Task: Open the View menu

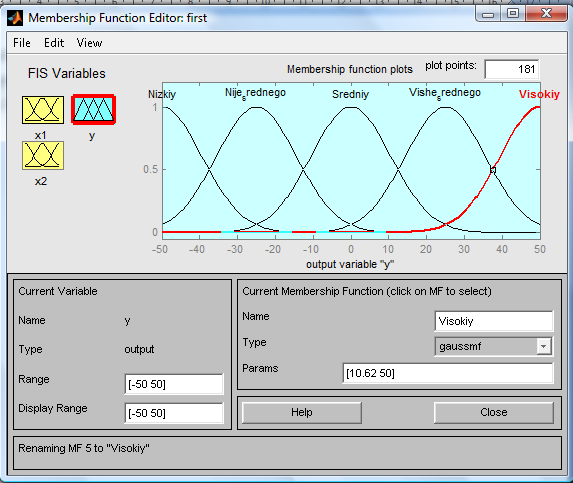Action: (90, 43)
